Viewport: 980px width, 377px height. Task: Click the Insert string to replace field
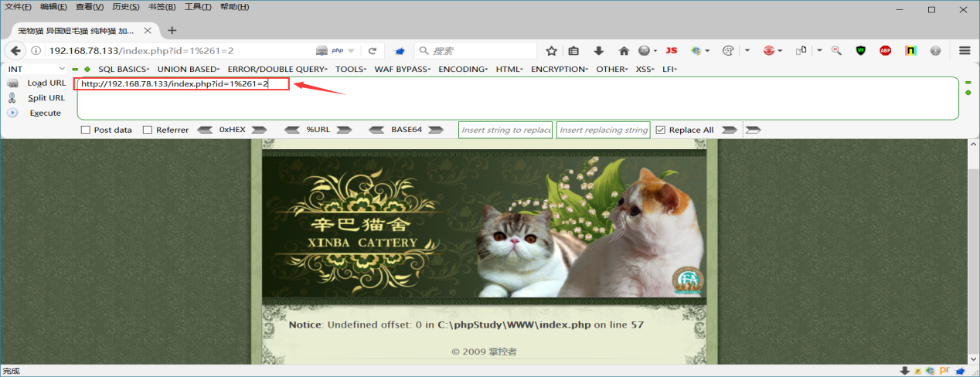tap(505, 130)
